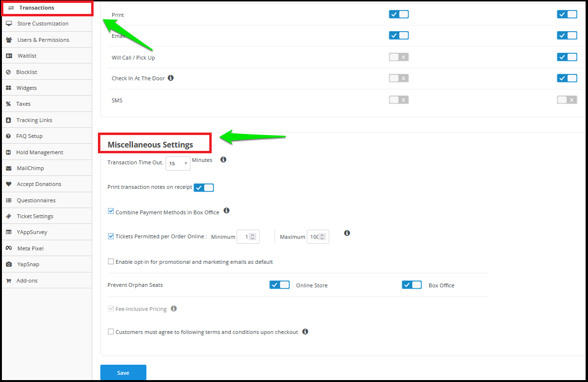588x382 pixels.
Task: Click the Meta Pixel infinity icon in sidebar
Action: pos(9,248)
